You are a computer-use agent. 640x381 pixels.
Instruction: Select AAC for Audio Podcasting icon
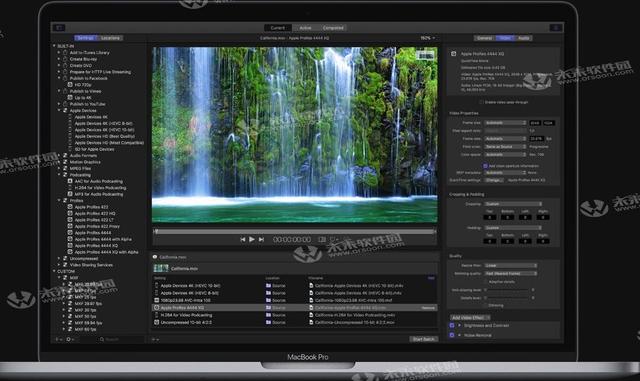click(x=70, y=181)
